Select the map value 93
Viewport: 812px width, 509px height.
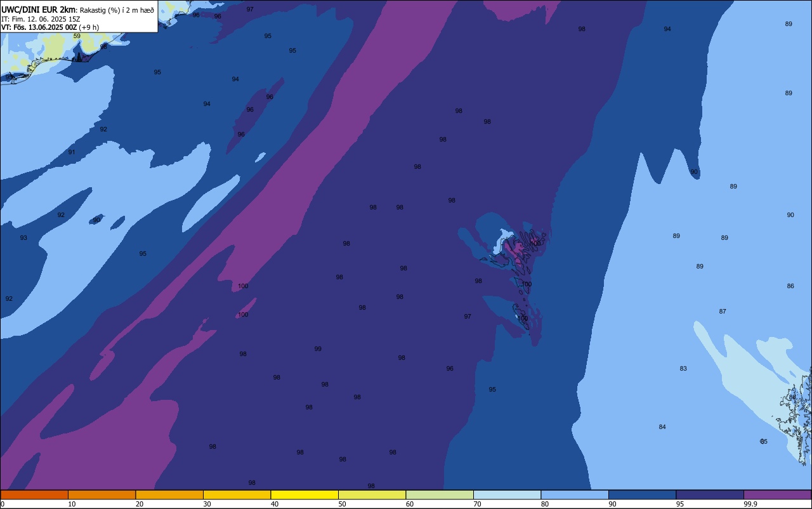(23, 238)
